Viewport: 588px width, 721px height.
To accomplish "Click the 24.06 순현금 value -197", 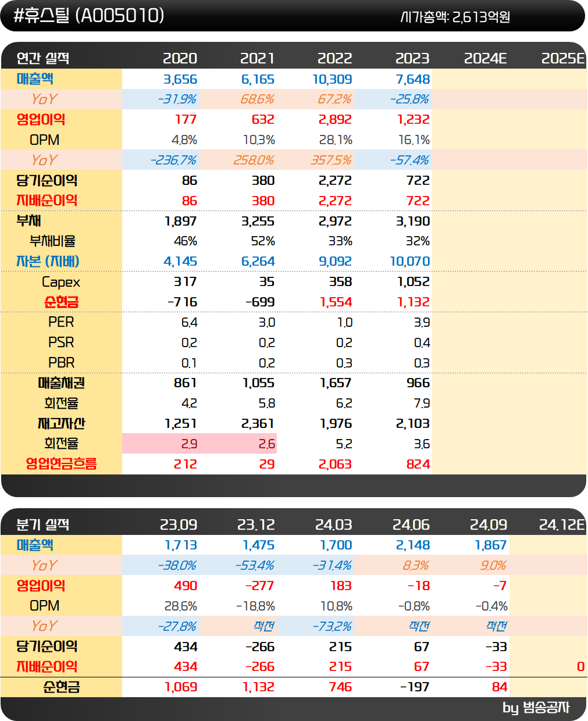I will [415, 687].
